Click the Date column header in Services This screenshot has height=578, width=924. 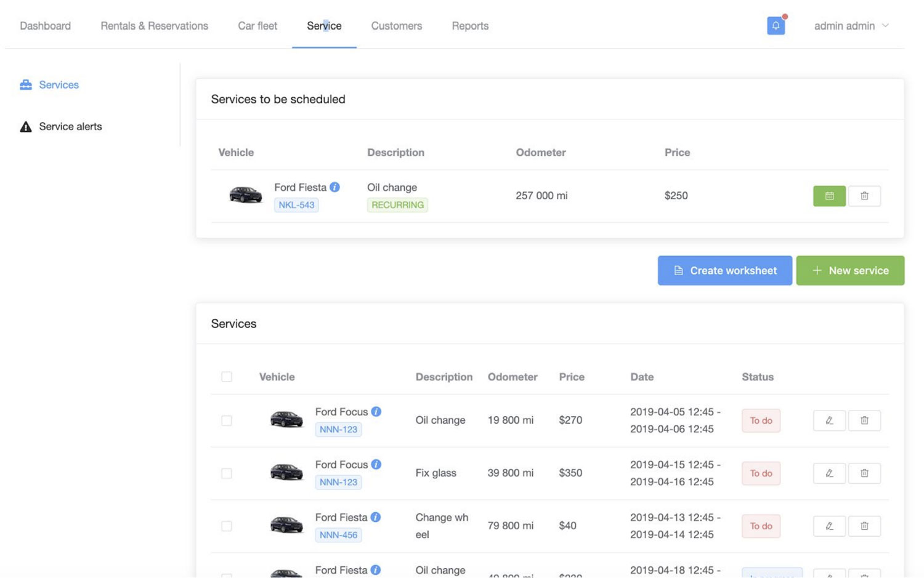(x=642, y=377)
